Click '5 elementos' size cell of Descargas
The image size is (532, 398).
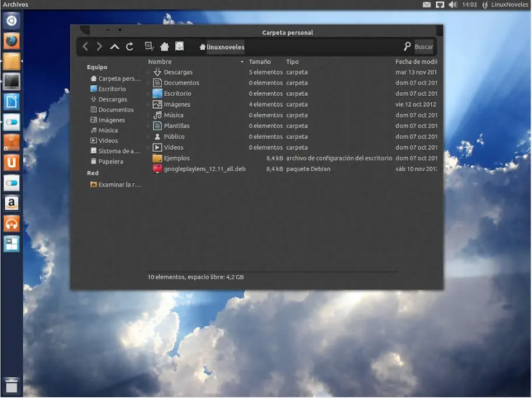[265, 72]
